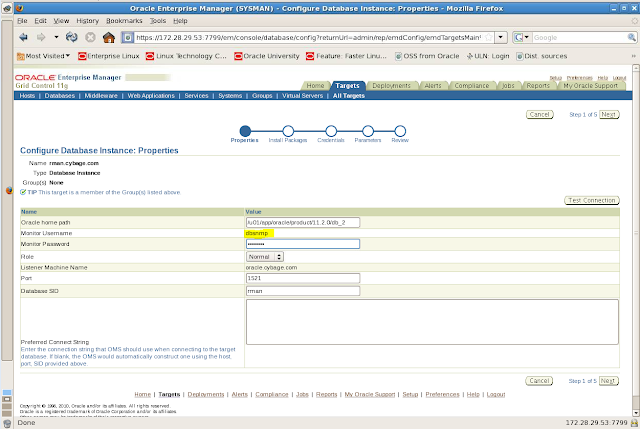Open the Oracle University bookmark

pyautogui.click(x=267, y=56)
